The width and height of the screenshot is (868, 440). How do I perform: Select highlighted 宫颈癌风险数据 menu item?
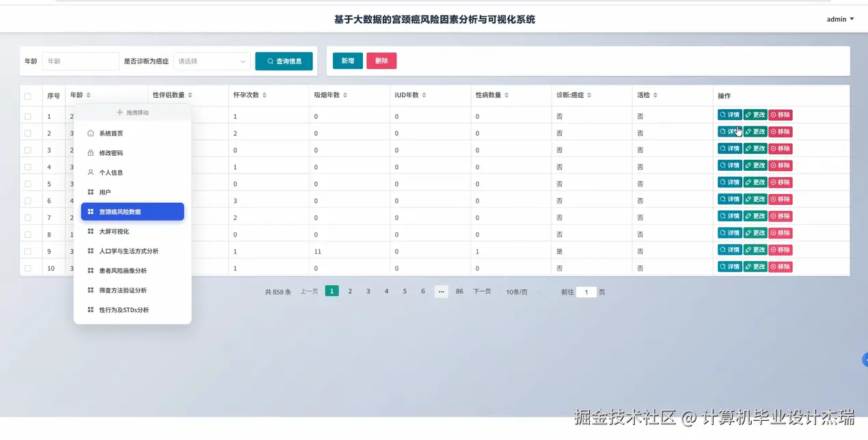pyautogui.click(x=133, y=212)
